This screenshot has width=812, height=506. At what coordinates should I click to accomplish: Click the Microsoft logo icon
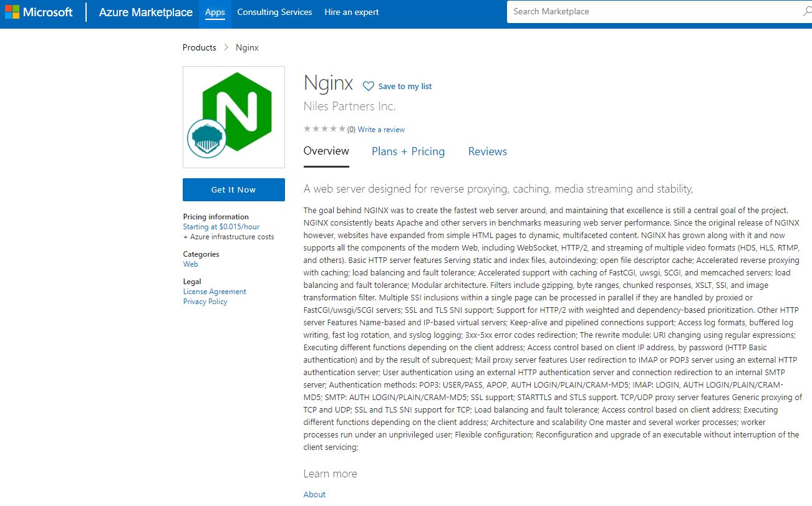tap(12, 12)
